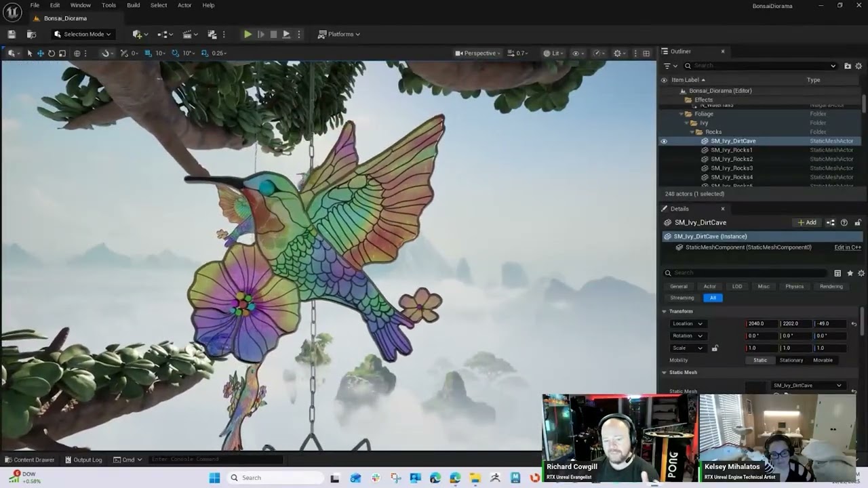Click the Play green arrow button
This screenshot has height=488, width=868.
coord(248,34)
